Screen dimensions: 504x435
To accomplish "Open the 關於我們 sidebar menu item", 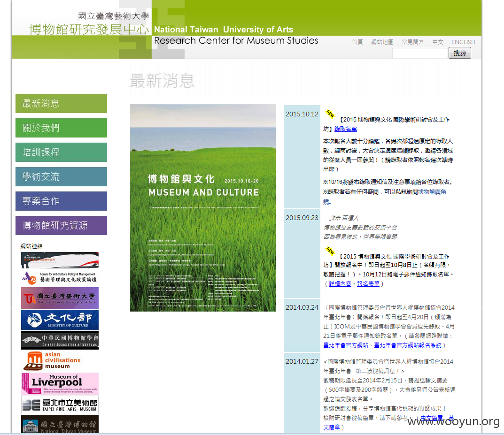I will [x=61, y=128].
